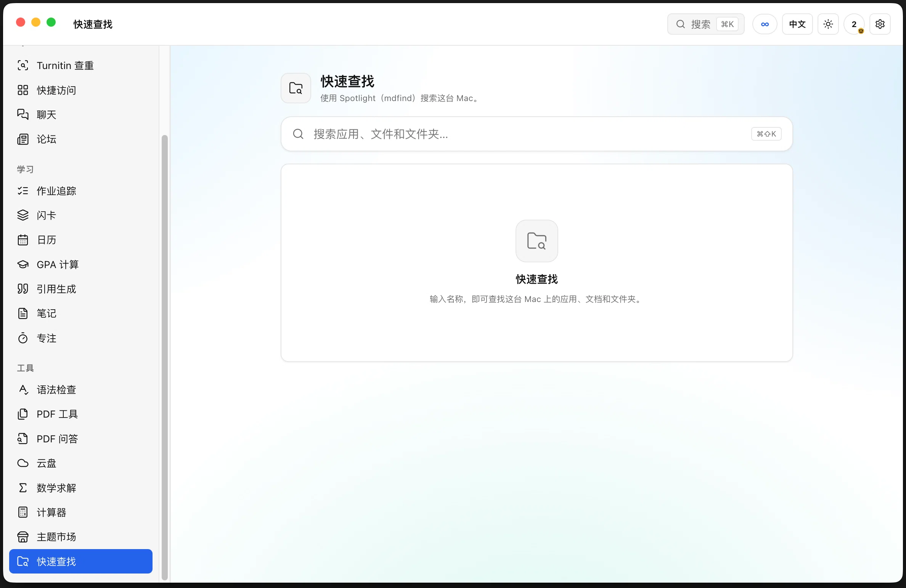Switch language with 中文 button
Image resolution: width=906 pixels, height=588 pixels.
tap(797, 24)
